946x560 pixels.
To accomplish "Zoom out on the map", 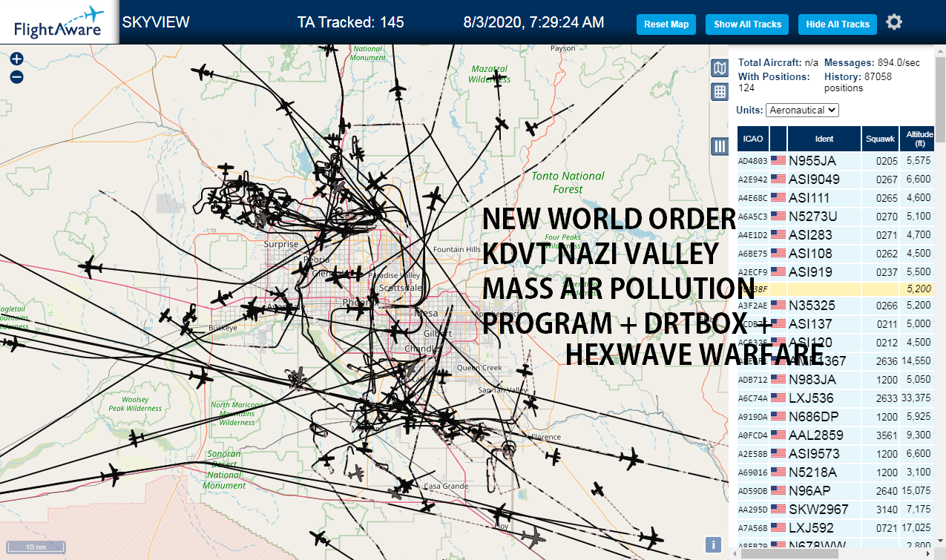I will 16,76.
